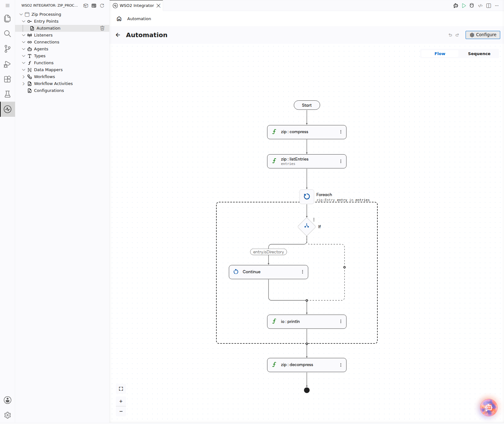Screen dimensions: 504x424
Task: Open options menu for zip:listEntries node
Action: pos(341,161)
